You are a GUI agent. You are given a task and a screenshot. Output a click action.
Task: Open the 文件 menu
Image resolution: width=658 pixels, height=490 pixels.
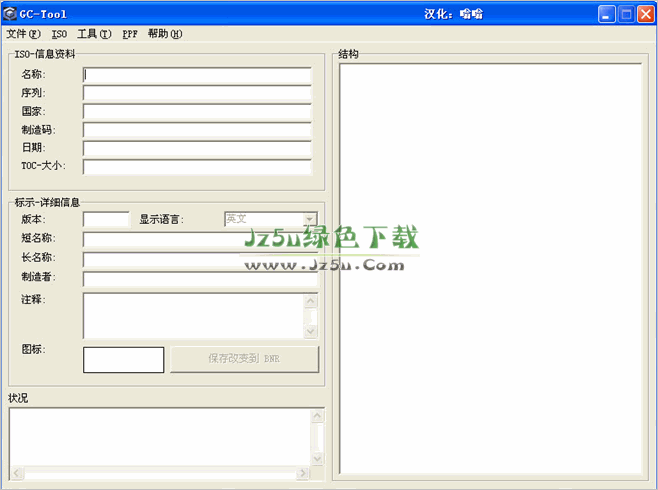point(23,34)
